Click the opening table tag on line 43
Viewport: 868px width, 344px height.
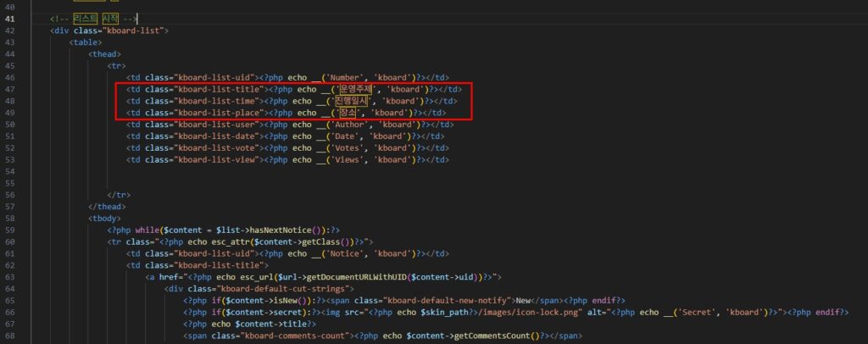point(86,42)
